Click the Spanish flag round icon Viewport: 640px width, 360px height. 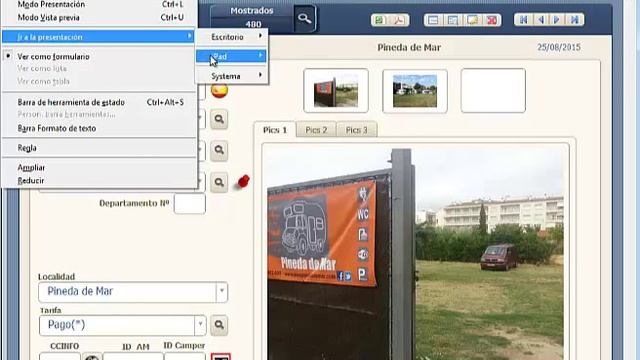tap(220, 91)
